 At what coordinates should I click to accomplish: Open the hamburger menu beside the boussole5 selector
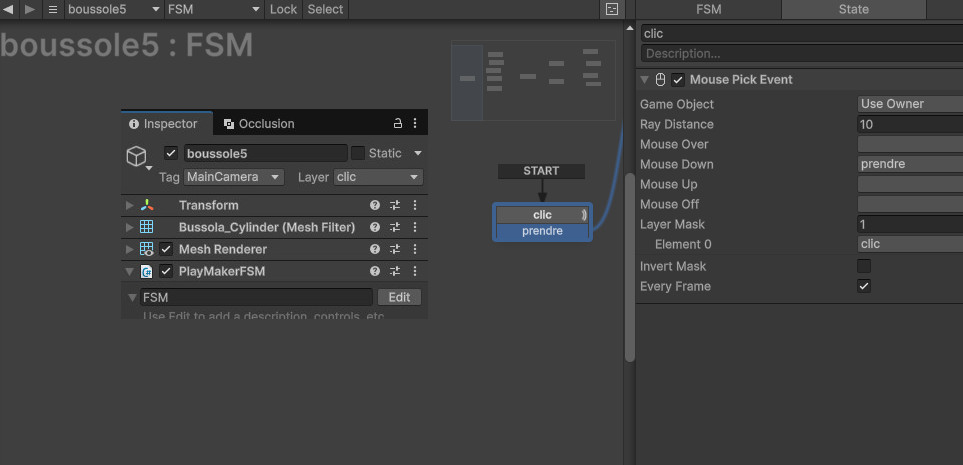point(53,9)
